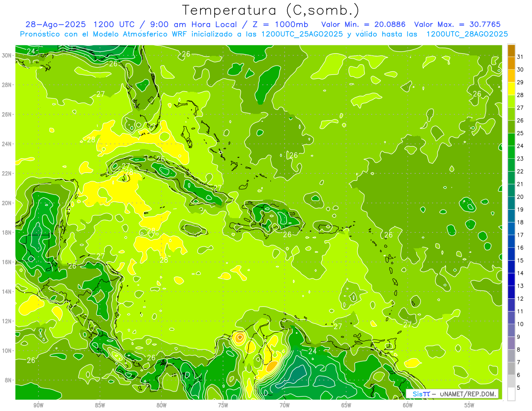Click the legend value "10"

click(520, 324)
